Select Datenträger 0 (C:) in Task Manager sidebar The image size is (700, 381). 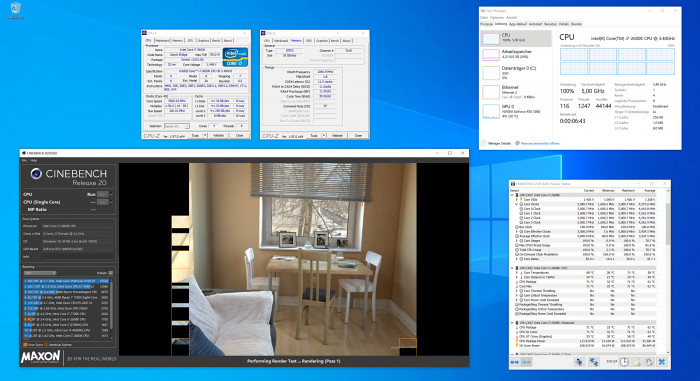[x=517, y=73]
